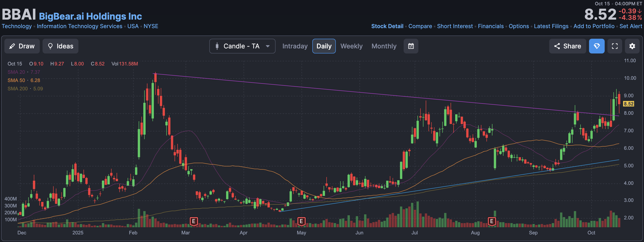Switch to Intraday timeframe
Viewport: 644px width, 242px height.
click(x=295, y=46)
